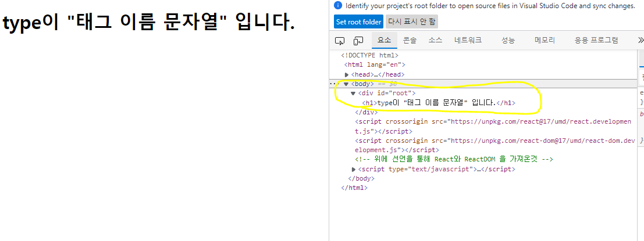Select the closing </html> tag row
The image size is (644, 241).
[354, 188]
